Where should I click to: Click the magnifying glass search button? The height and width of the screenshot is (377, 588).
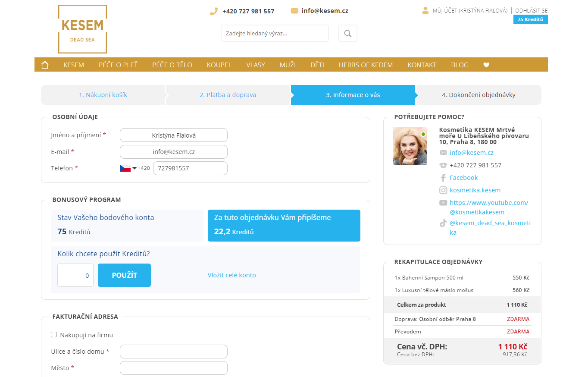coord(347,33)
